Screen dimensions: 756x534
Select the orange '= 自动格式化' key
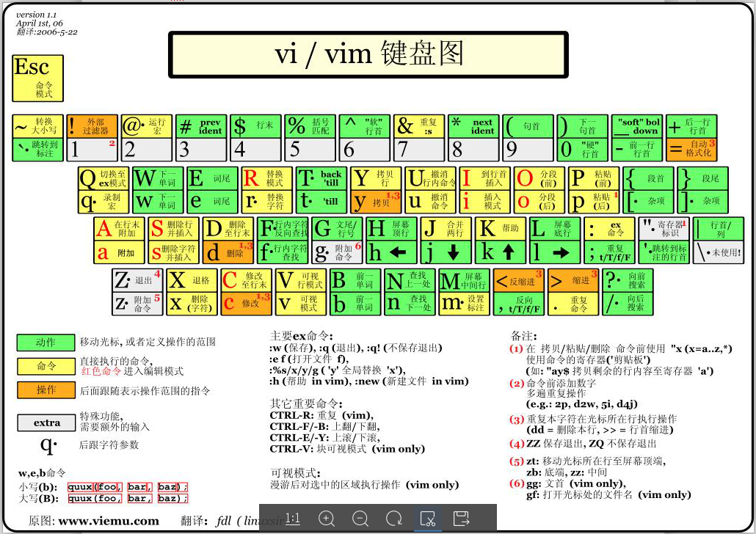point(691,150)
